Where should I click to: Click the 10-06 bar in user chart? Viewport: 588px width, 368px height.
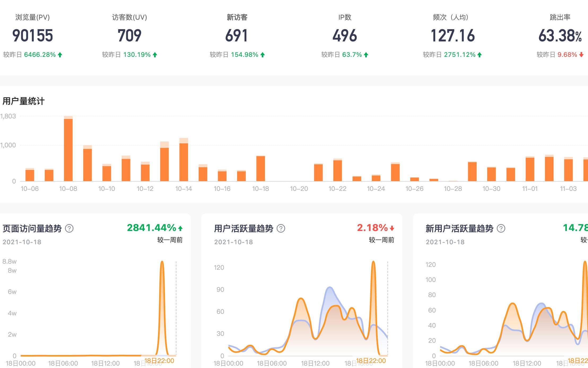click(30, 175)
